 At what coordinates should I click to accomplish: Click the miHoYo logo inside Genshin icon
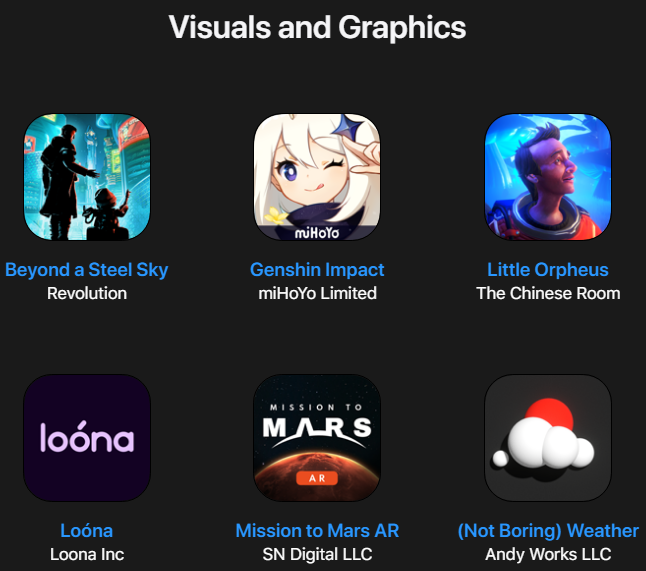point(317,233)
